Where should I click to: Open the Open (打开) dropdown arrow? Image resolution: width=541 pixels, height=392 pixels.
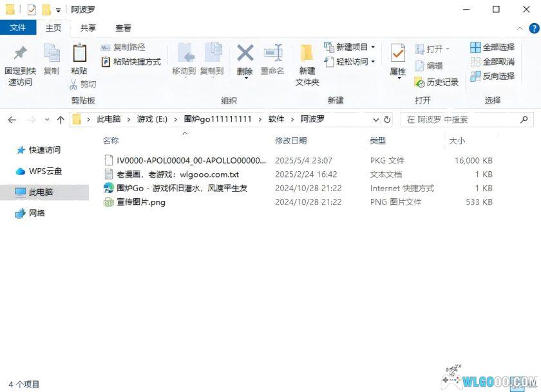click(x=448, y=48)
